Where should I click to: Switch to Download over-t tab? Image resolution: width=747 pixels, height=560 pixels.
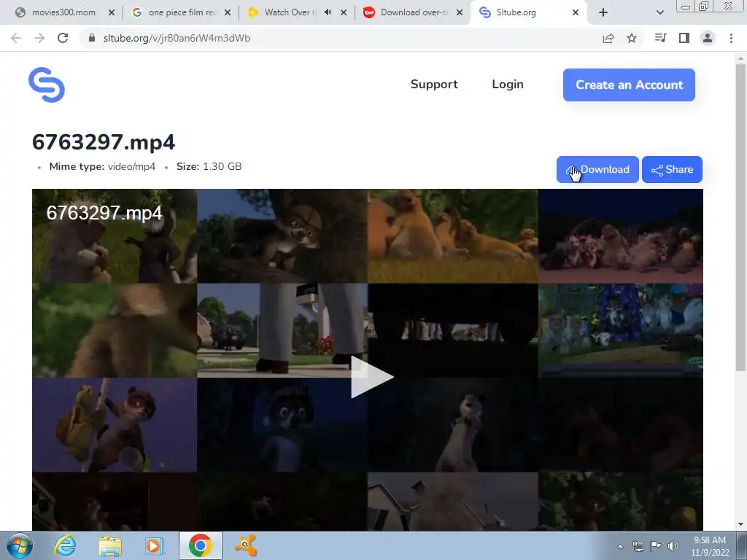[x=414, y=12]
